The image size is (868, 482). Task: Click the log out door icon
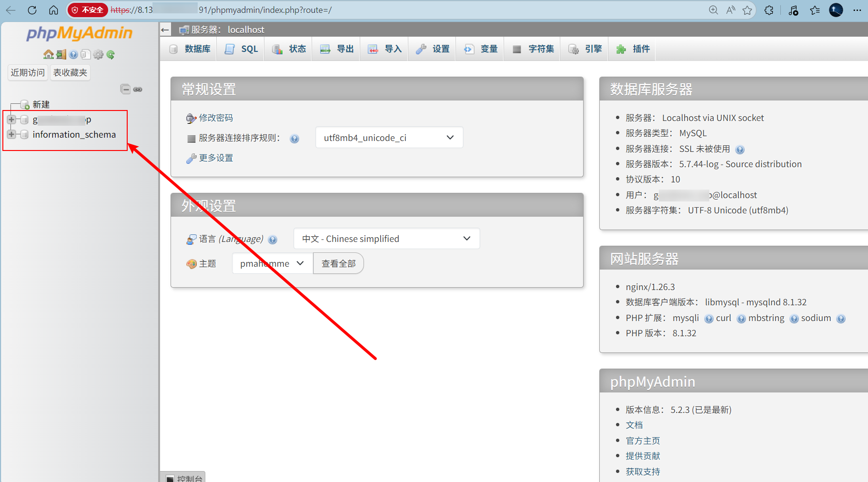point(61,54)
